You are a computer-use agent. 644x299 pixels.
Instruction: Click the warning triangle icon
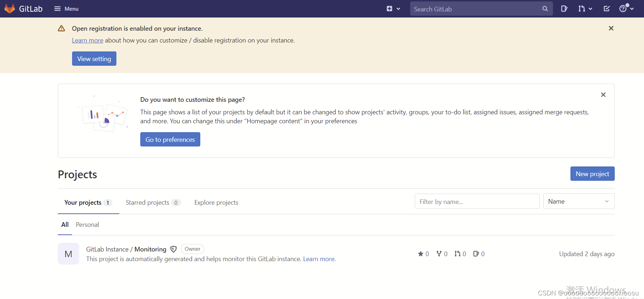point(61,28)
